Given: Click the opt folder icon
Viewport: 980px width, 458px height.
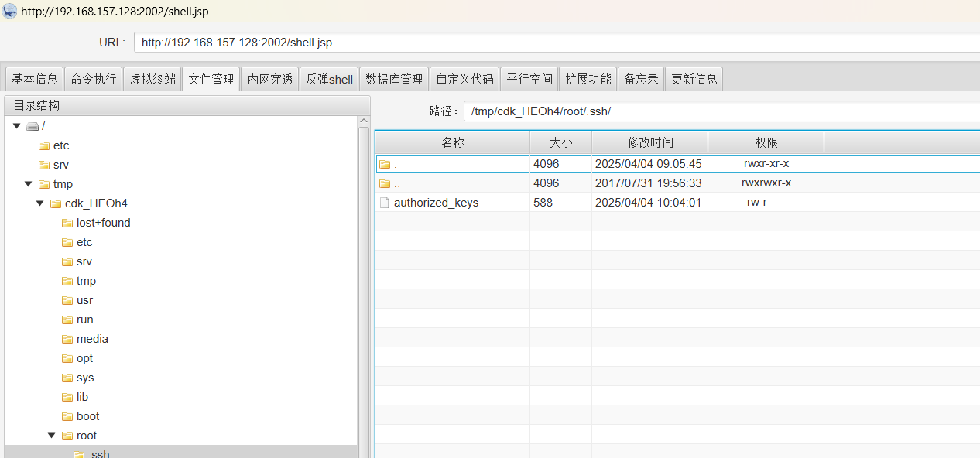Looking at the screenshot, I should 67,358.
